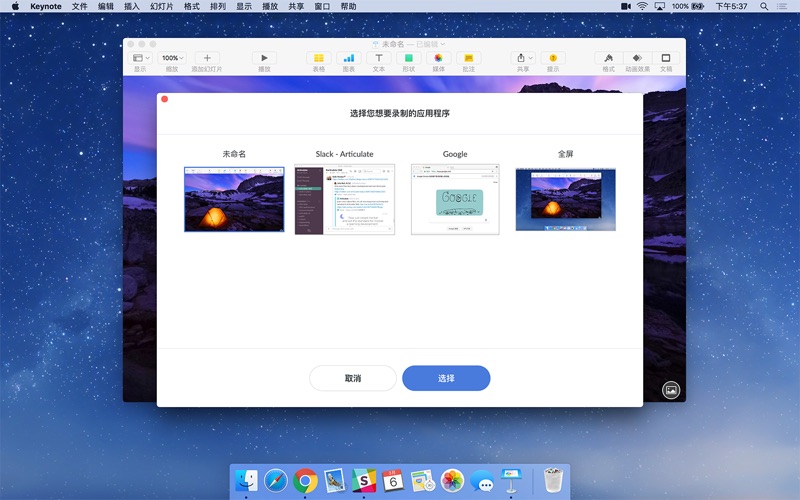Image resolution: width=800 pixels, height=500 pixels.
Task: Open the View dropdown in the Keynote toolbar
Action: pos(141,58)
